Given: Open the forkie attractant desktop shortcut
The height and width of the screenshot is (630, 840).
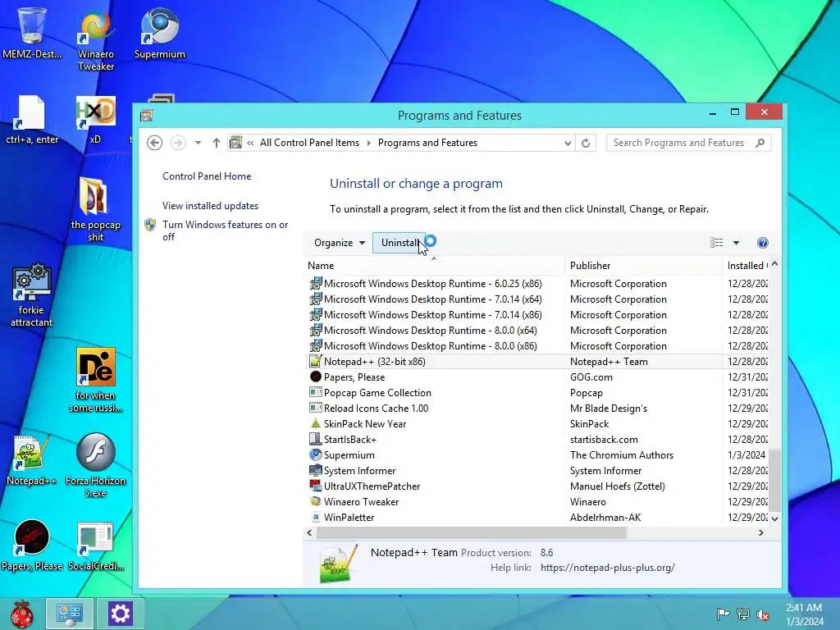Looking at the screenshot, I should 32,294.
